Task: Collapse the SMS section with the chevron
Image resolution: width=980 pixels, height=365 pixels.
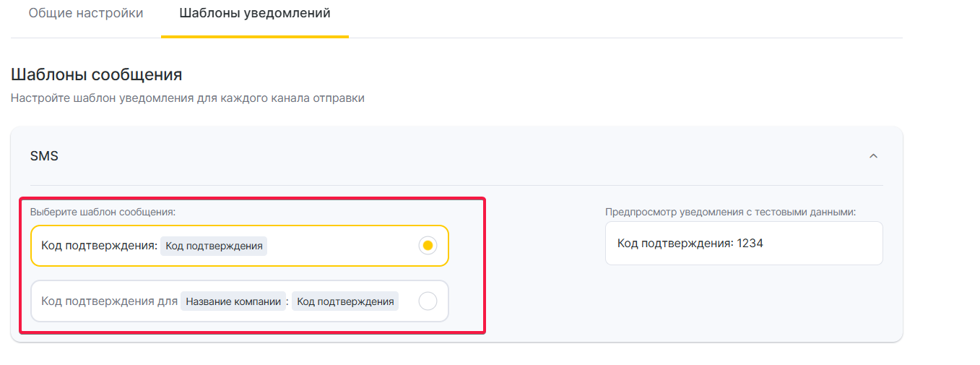Action: click(873, 156)
